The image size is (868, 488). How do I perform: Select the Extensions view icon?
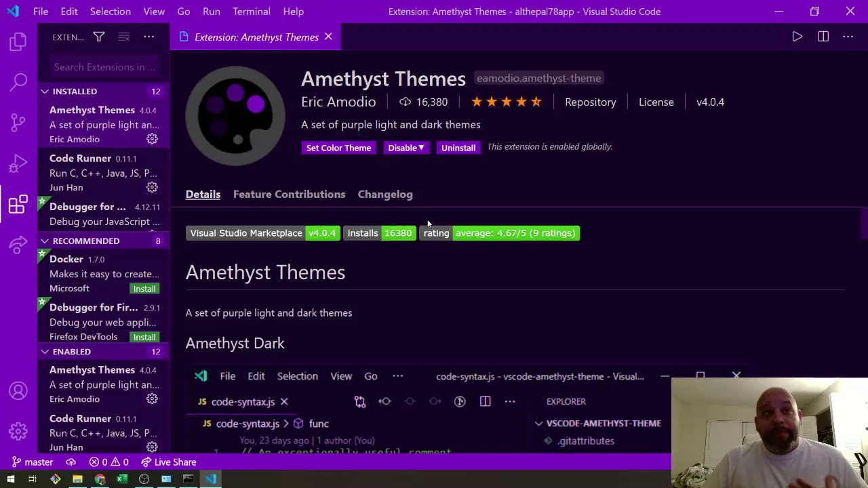18,204
